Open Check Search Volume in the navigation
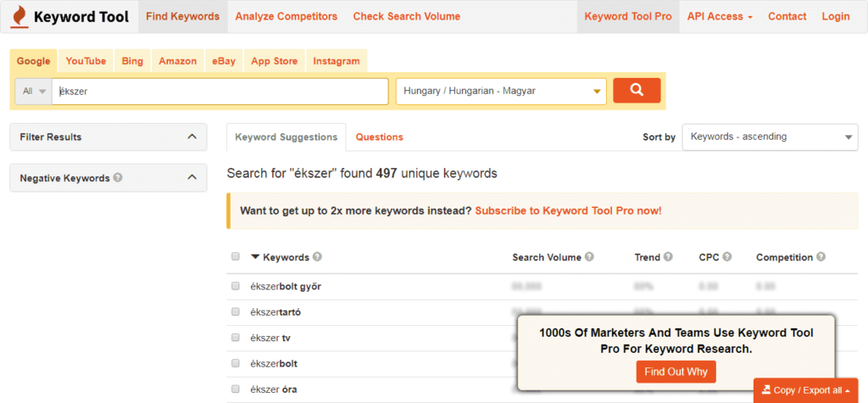The image size is (868, 403). pyautogui.click(x=407, y=17)
